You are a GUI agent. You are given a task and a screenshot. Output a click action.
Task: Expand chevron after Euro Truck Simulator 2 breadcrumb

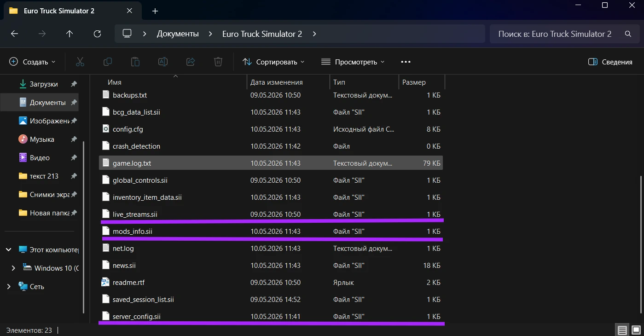(x=314, y=34)
